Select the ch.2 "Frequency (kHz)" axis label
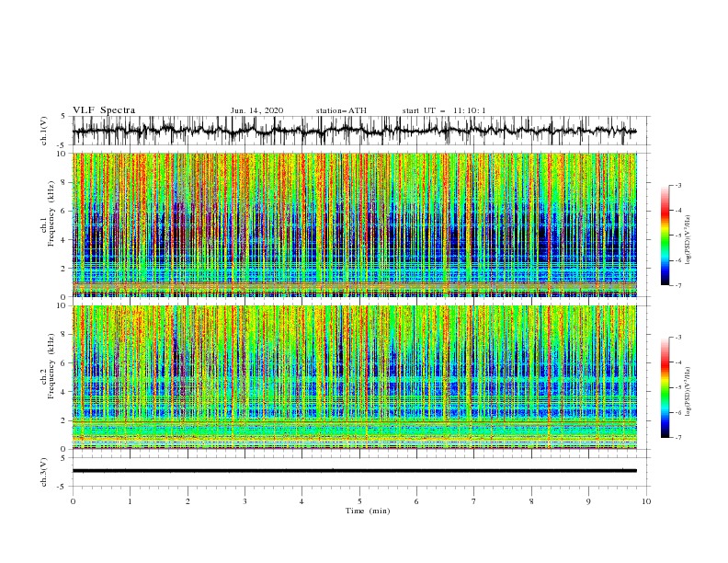The width and height of the screenshot is (728, 563). [51, 366]
